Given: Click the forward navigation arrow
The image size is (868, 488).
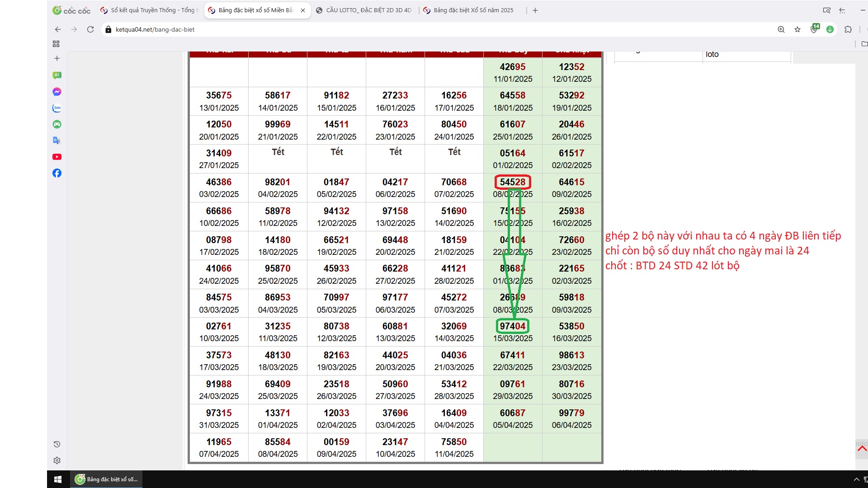Looking at the screenshot, I should click(x=74, y=29).
